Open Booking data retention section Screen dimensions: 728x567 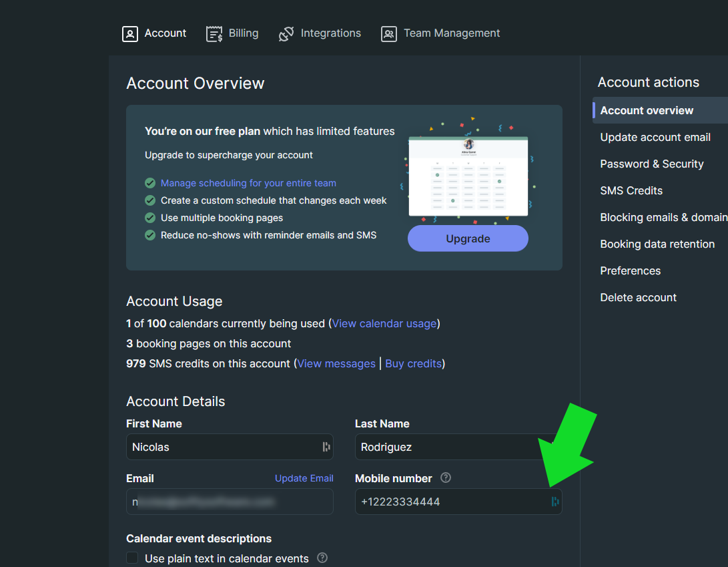(657, 244)
